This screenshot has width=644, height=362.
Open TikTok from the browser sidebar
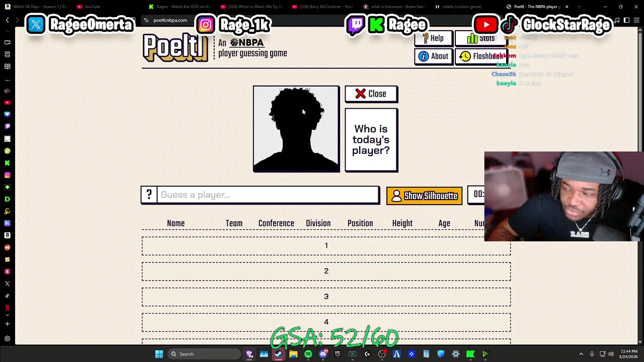[x=7, y=296]
